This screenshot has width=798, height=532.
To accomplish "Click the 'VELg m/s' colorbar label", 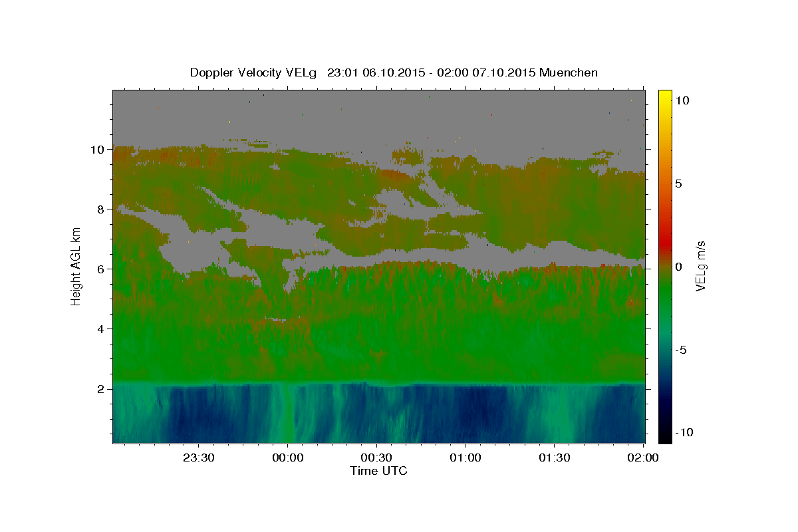I will tap(700, 266).
